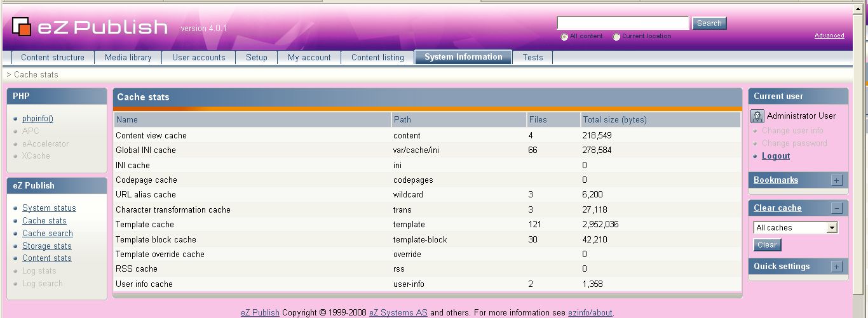
Task: Click the Administrator User avatar icon
Action: [x=757, y=116]
